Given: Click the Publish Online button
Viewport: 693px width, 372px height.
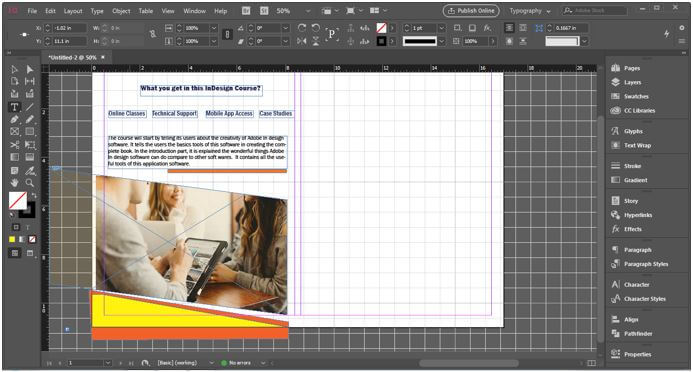Looking at the screenshot, I should point(471,11).
